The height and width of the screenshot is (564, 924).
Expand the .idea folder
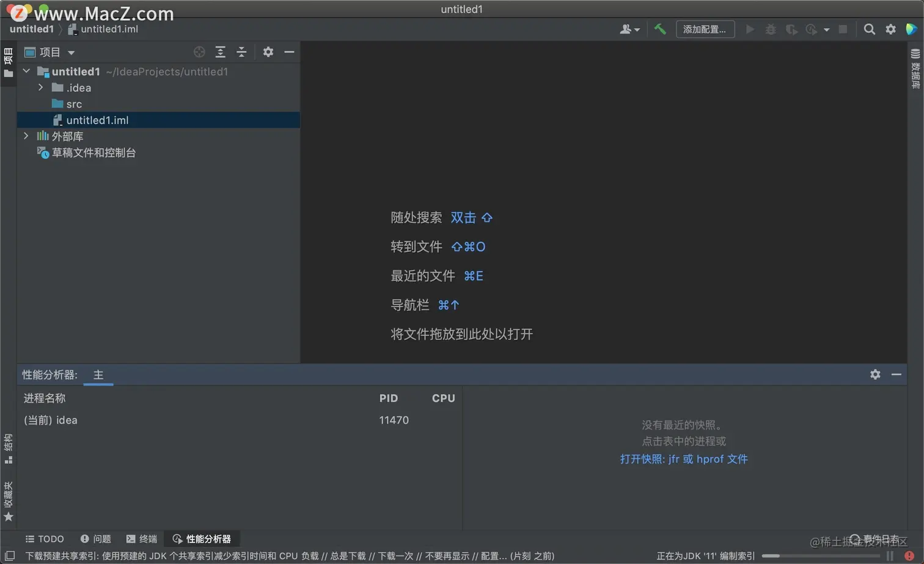tap(40, 87)
